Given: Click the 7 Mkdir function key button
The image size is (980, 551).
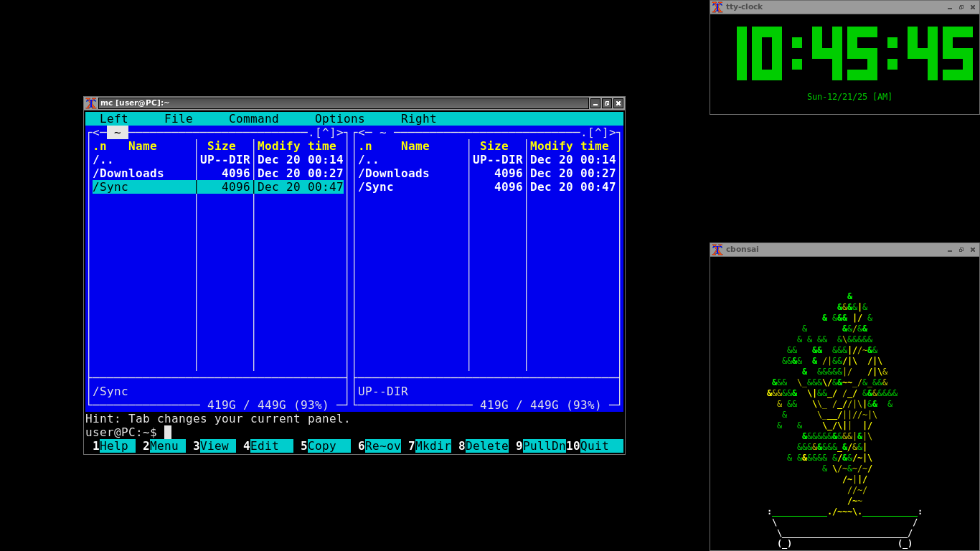Looking at the screenshot, I should (430, 446).
